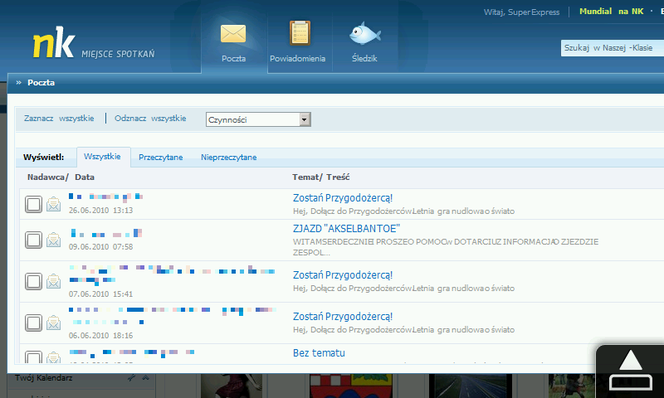Click the Poczta heading in the blue bar
This screenshot has width=664, height=398.
[41, 83]
